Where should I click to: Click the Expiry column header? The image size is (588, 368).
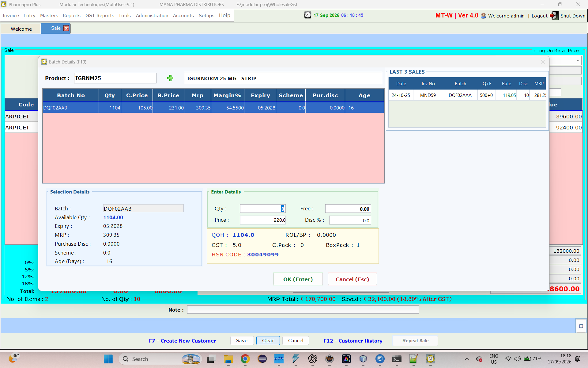coord(260,95)
